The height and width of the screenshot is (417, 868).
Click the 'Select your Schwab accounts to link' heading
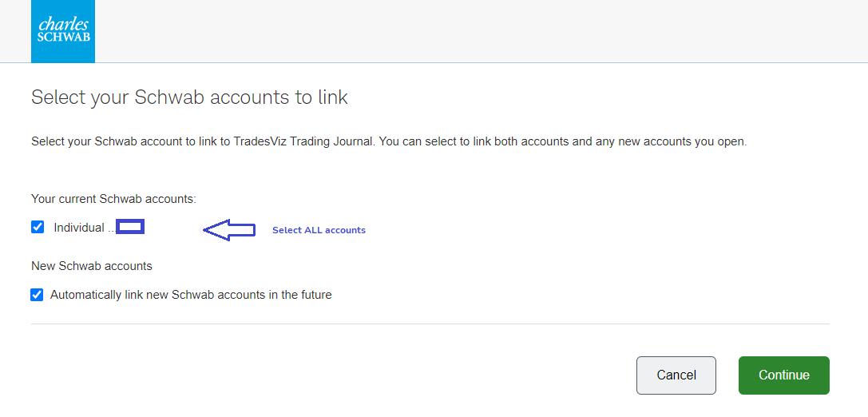click(189, 97)
